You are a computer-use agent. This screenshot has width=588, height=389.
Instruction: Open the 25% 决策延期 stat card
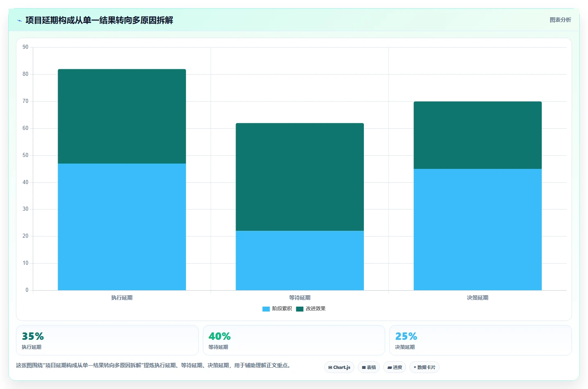480,340
